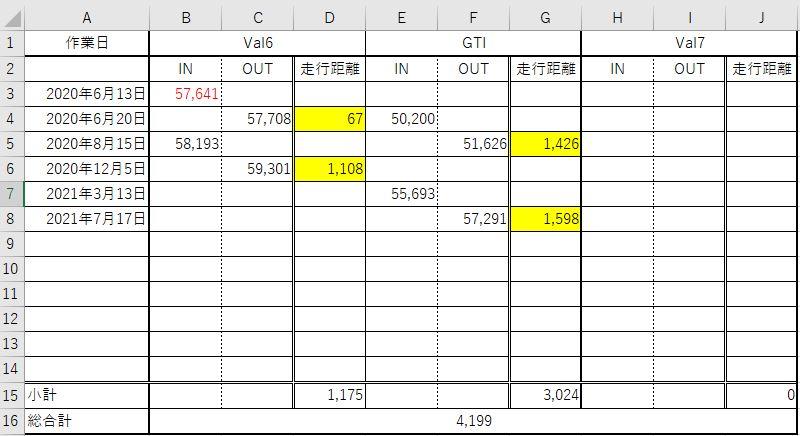Image resolution: width=800 pixels, height=436 pixels.
Task: Select row 2 header
Action: (12, 68)
